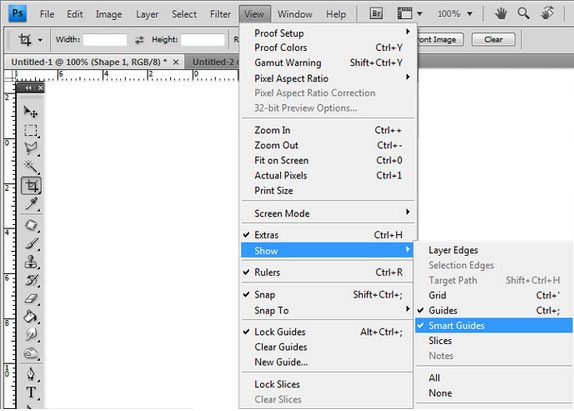
Task: Collapse the toolbox with the double-arrow icon
Action: tap(28, 88)
